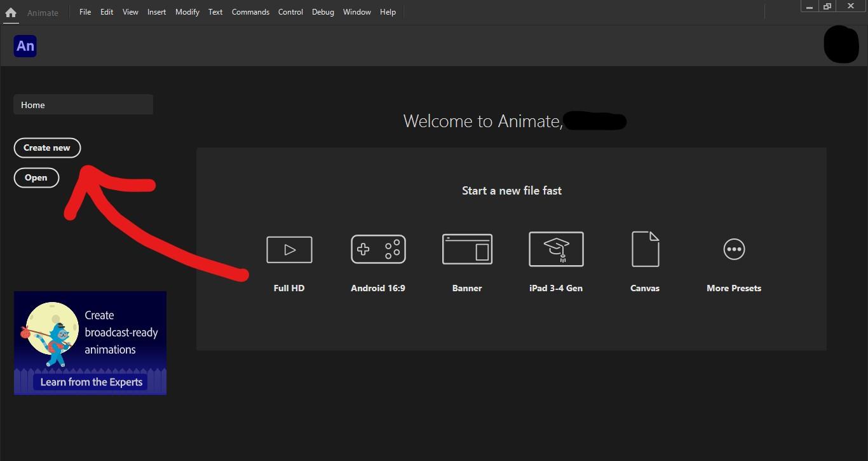Image resolution: width=868 pixels, height=461 pixels.
Task: Select the Full HD preset icon
Action: point(289,249)
